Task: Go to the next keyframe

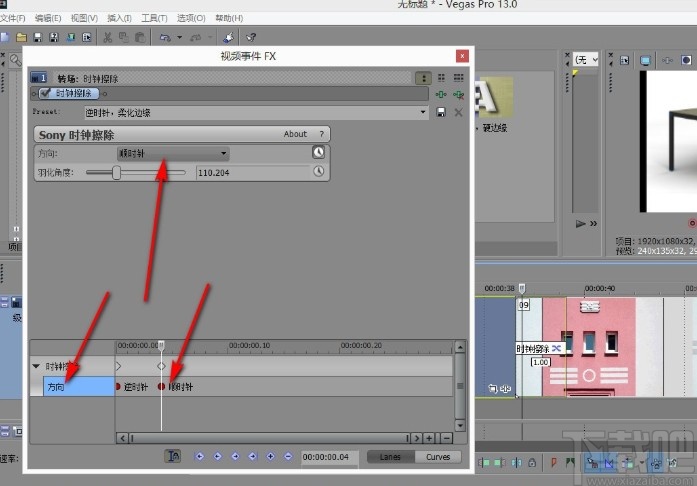Action: [235, 456]
